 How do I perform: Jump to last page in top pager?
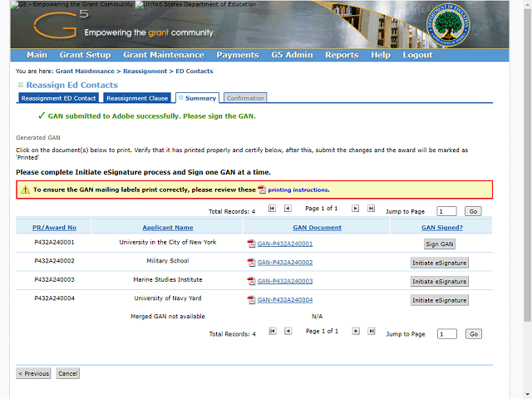[x=371, y=209]
